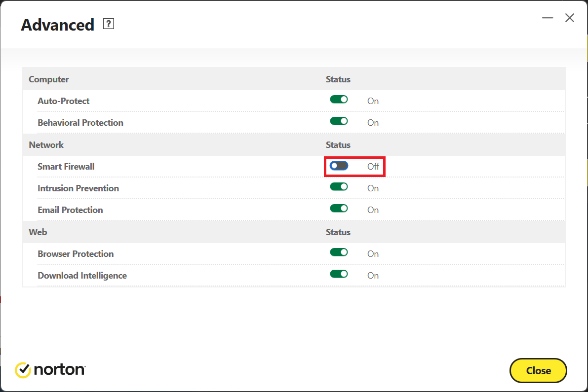The image size is (588, 392).
Task: Open the help icon beside Advanced
Action: click(x=109, y=24)
